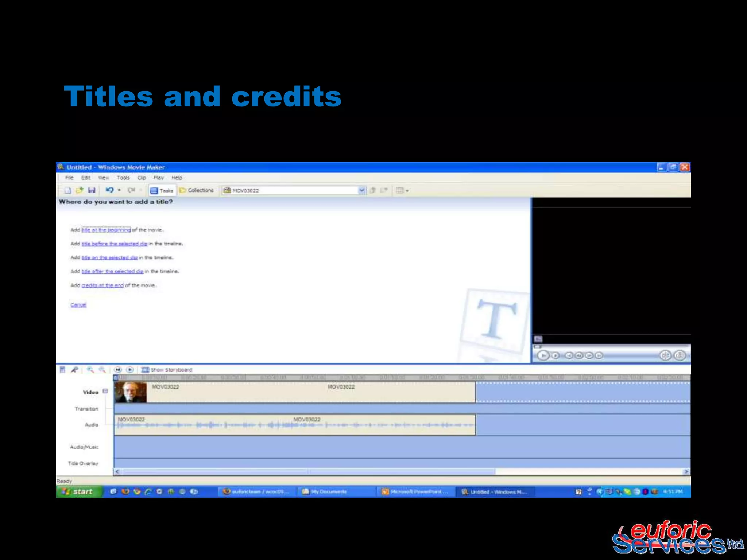Switch to Microsoft PowerPoint taskbar window
Screen dimensions: 747x560
coord(415,492)
